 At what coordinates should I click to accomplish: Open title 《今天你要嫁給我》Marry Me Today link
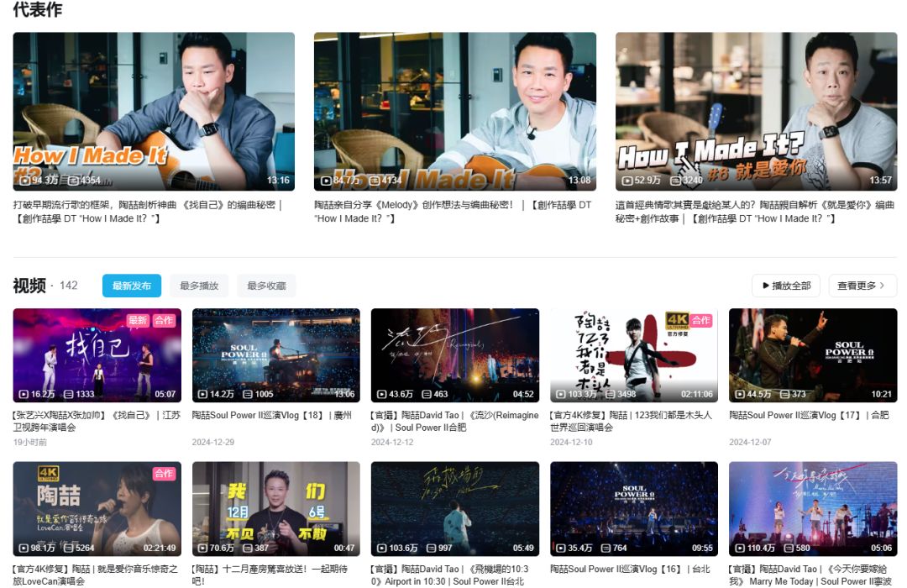[810, 575]
